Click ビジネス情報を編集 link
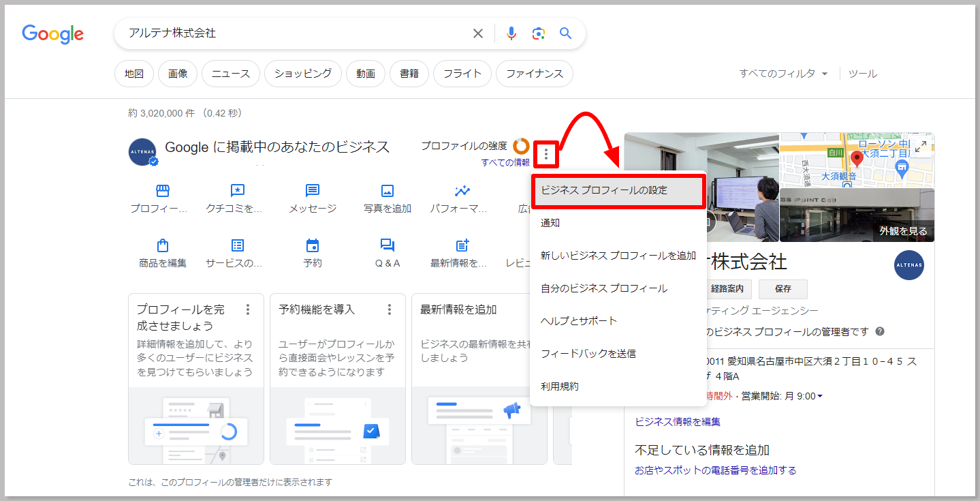This screenshot has height=501, width=980. 678,422
